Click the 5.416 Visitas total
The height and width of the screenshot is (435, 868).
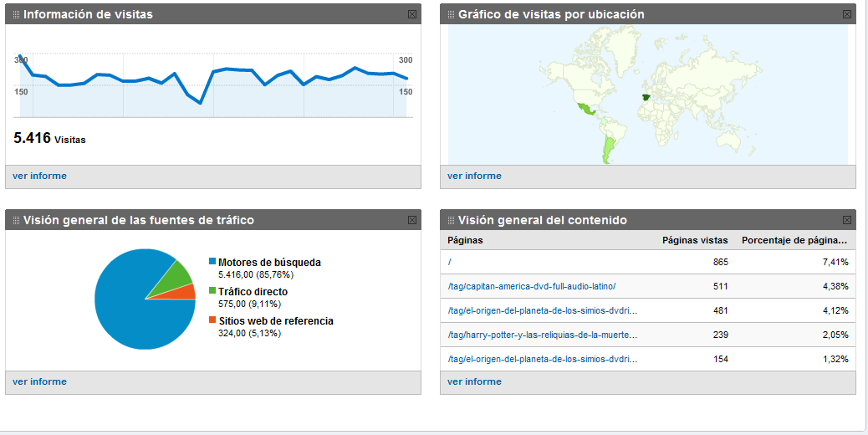coord(49,138)
